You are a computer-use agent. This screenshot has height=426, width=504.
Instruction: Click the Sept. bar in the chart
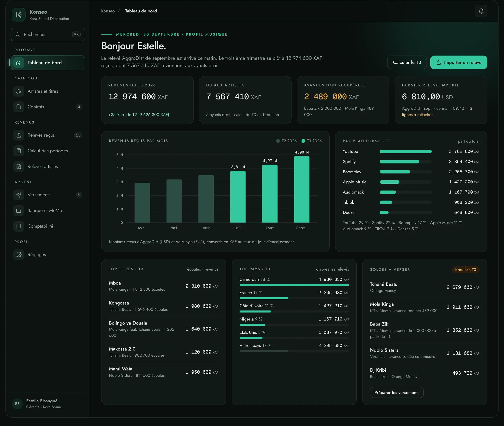tap(302, 189)
